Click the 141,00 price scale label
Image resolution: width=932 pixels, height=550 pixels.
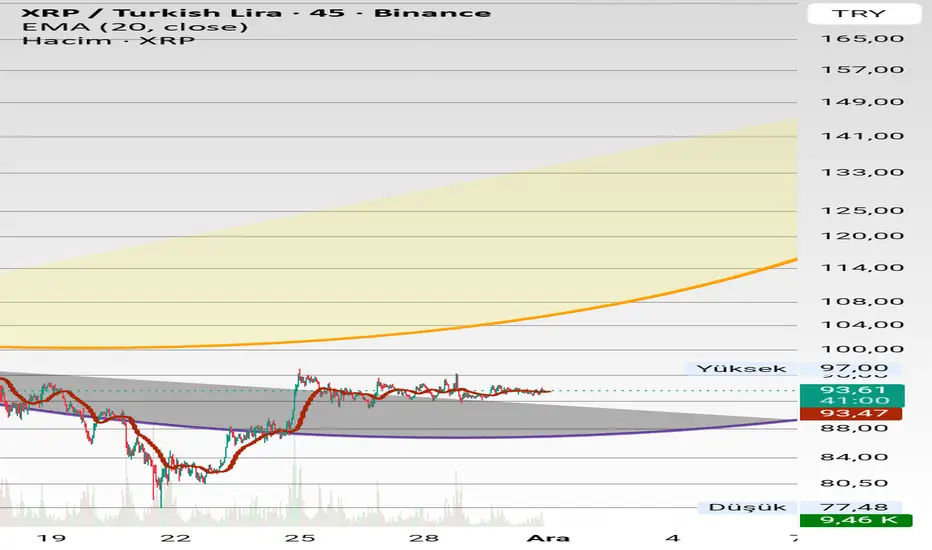click(x=862, y=136)
